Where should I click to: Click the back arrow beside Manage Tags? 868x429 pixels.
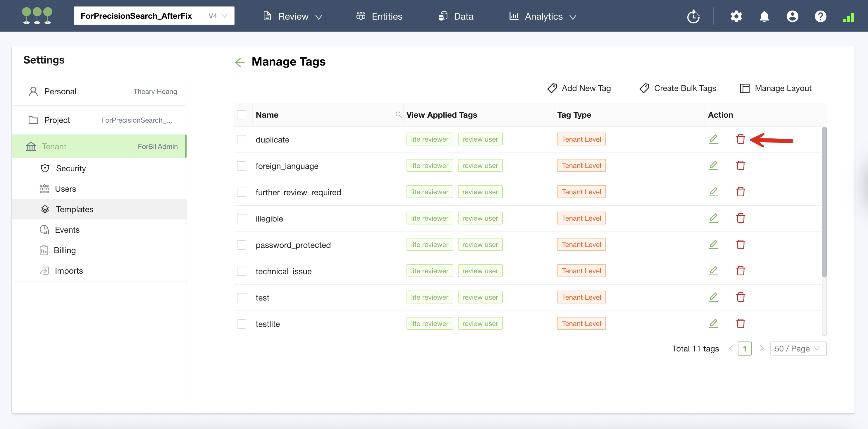(240, 62)
